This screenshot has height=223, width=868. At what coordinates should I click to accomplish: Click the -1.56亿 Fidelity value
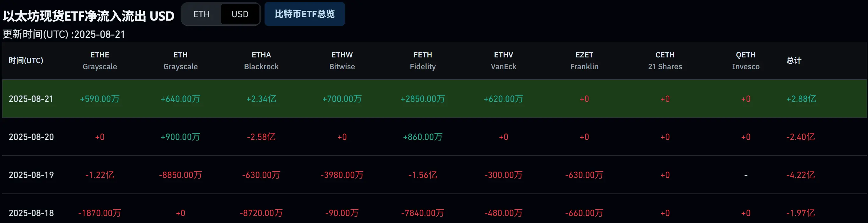[x=423, y=175]
